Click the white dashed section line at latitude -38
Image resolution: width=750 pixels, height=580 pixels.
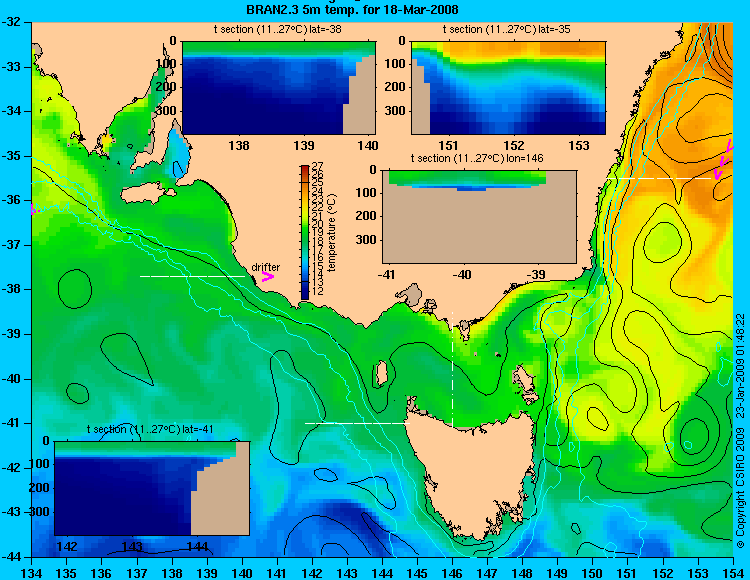click(x=192, y=276)
